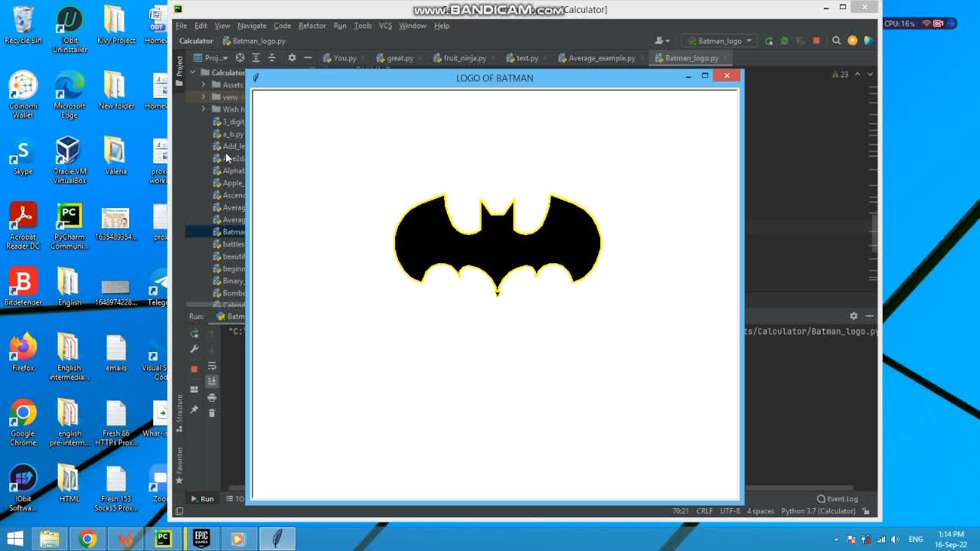Click Python 3.7 (Calculator) interpreter status

(818, 511)
